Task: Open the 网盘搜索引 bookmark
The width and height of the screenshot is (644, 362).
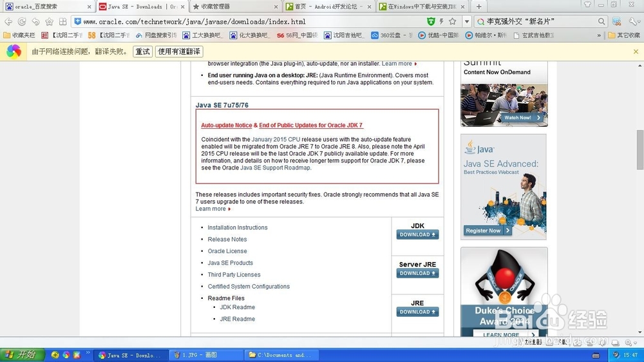Action: tap(156, 35)
